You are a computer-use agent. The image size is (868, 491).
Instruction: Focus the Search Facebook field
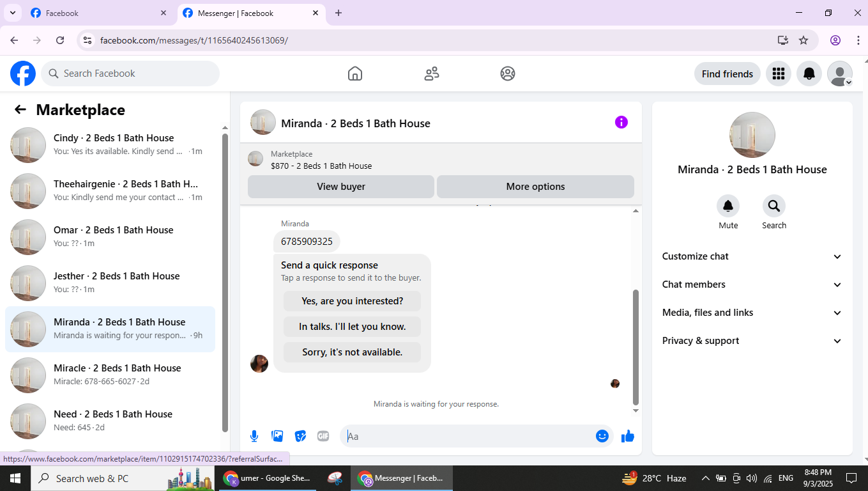coord(130,74)
